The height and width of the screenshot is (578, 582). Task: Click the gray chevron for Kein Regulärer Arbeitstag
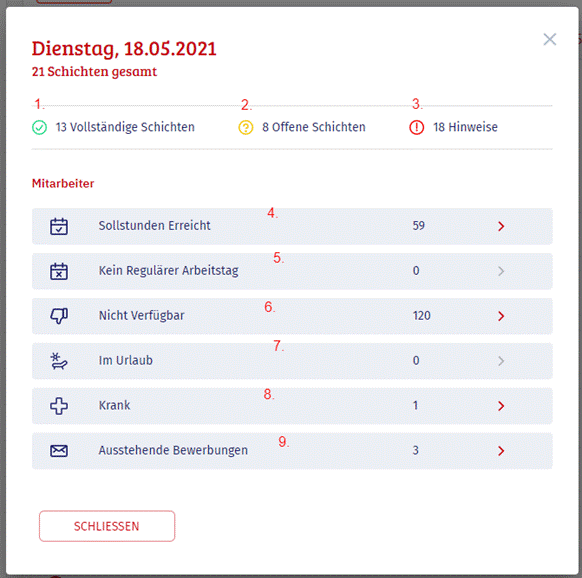501,271
